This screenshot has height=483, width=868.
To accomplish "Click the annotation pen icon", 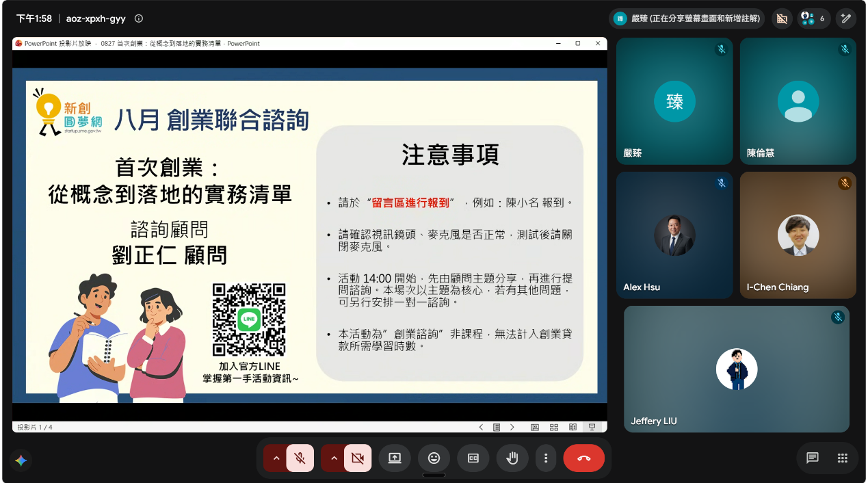I will (845, 18).
